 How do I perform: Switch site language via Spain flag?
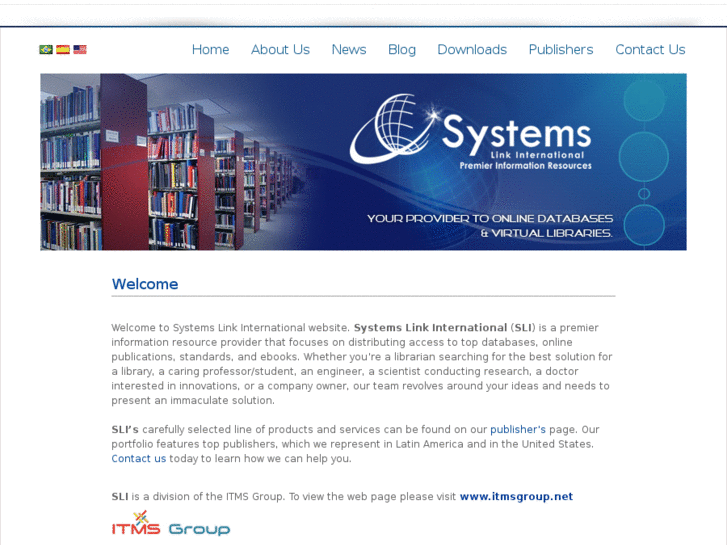click(63, 49)
